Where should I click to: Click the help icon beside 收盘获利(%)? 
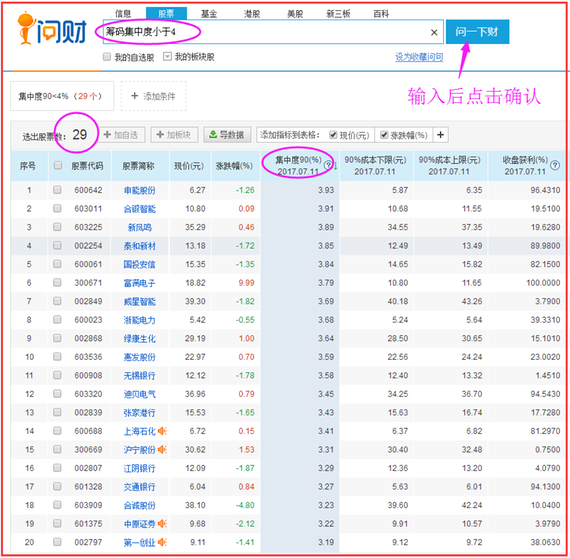tap(555, 165)
